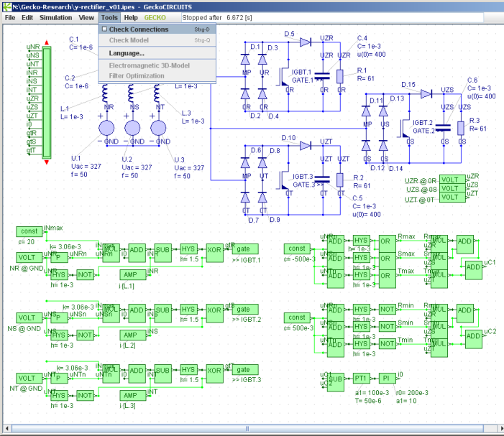The height and width of the screenshot is (436, 504).
Task: Open the Simulation menu
Action: click(x=55, y=17)
